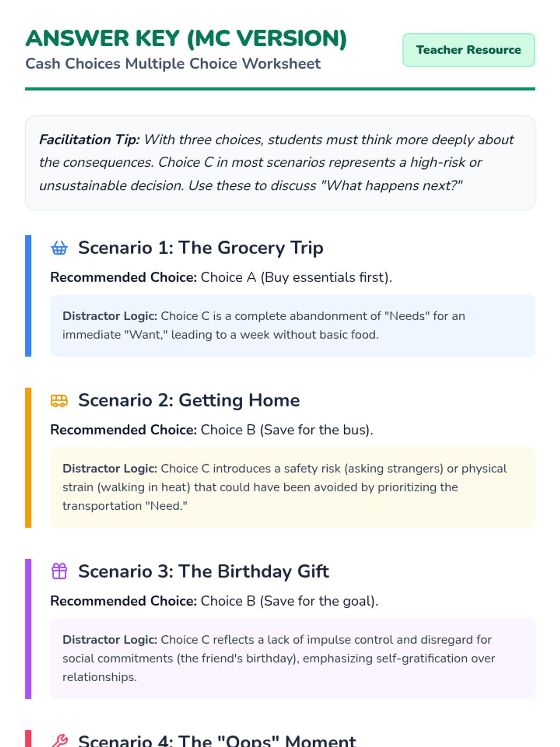
Task: Click the Teacher Resource badge
Action: (x=469, y=50)
